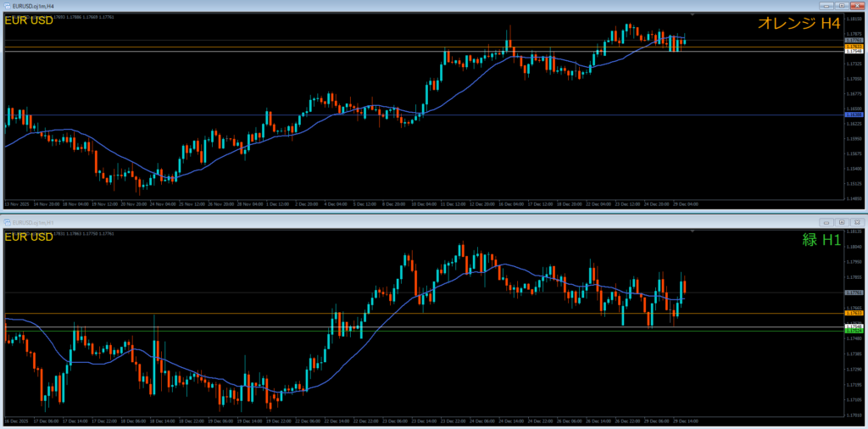Click the H1 chart window title icon
The height and width of the screenshot is (429, 868).
[x=5, y=222]
